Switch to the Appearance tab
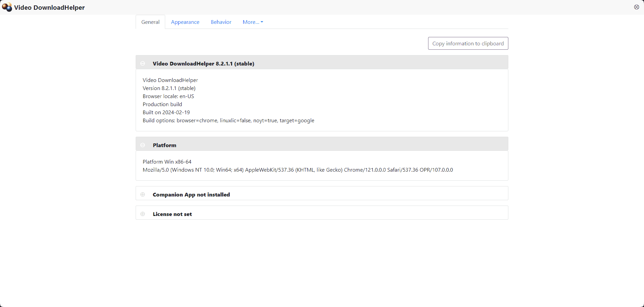644x307 pixels. [185, 22]
